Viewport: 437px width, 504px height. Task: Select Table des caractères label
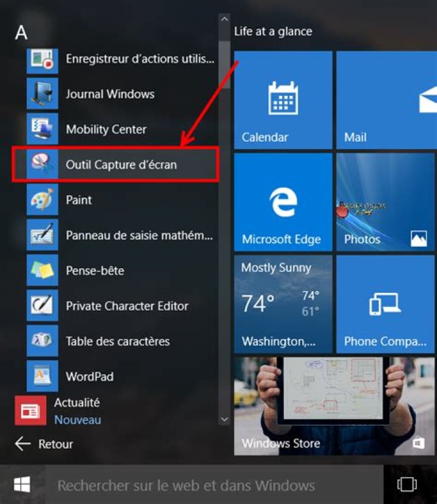(118, 341)
